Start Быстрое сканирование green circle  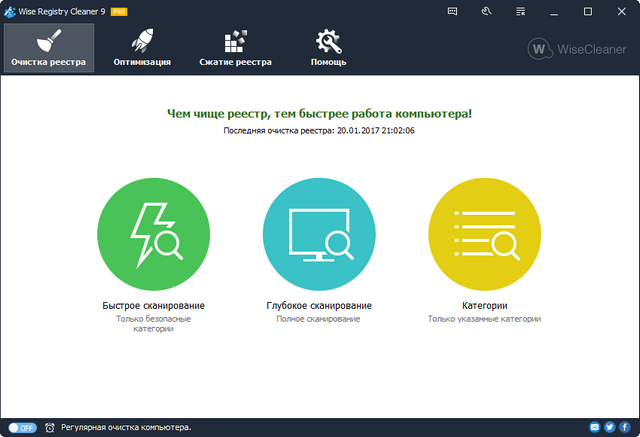point(153,234)
